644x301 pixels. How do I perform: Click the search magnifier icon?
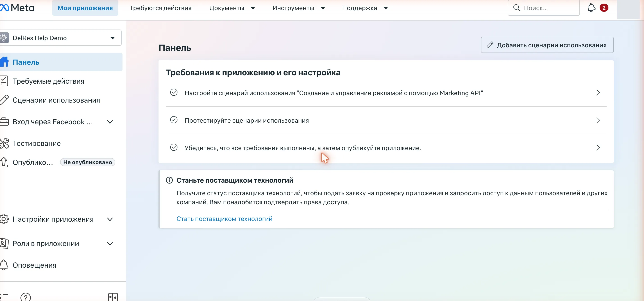pos(517,8)
